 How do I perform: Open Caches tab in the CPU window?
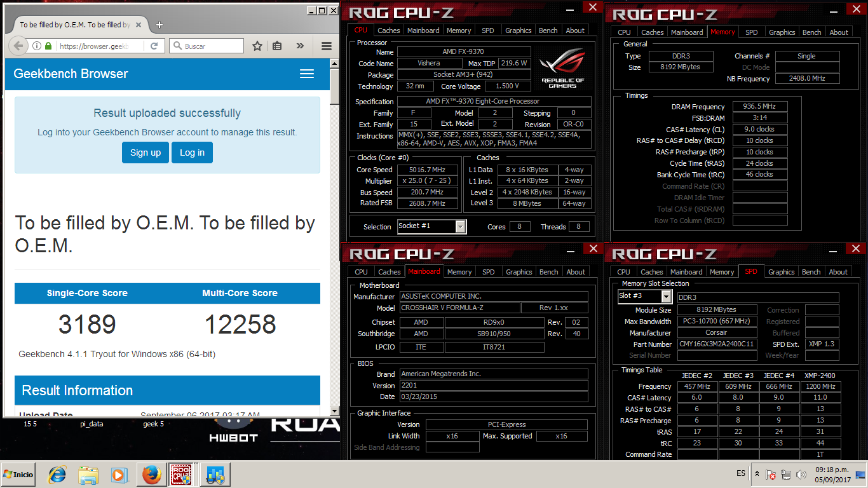coord(388,30)
